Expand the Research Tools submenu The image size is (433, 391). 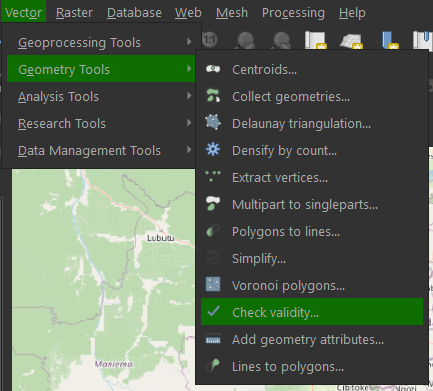101,123
